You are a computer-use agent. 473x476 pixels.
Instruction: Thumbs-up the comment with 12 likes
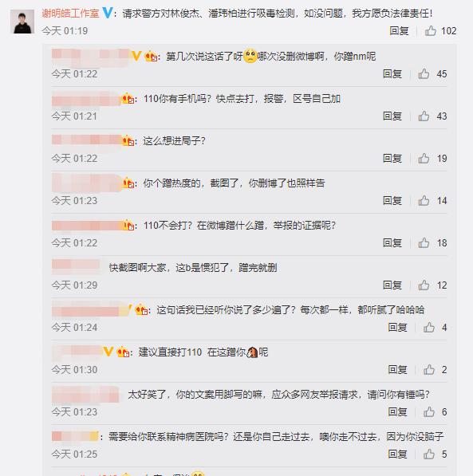(424, 285)
